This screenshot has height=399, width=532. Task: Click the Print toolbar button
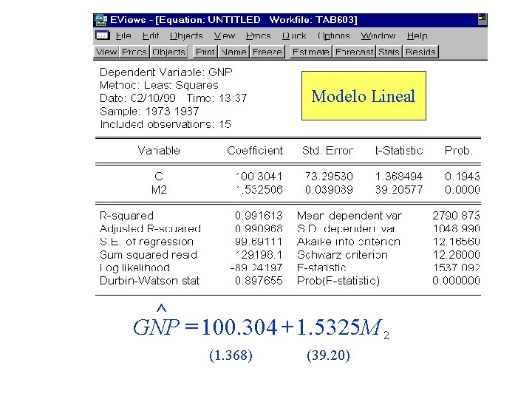[205, 52]
